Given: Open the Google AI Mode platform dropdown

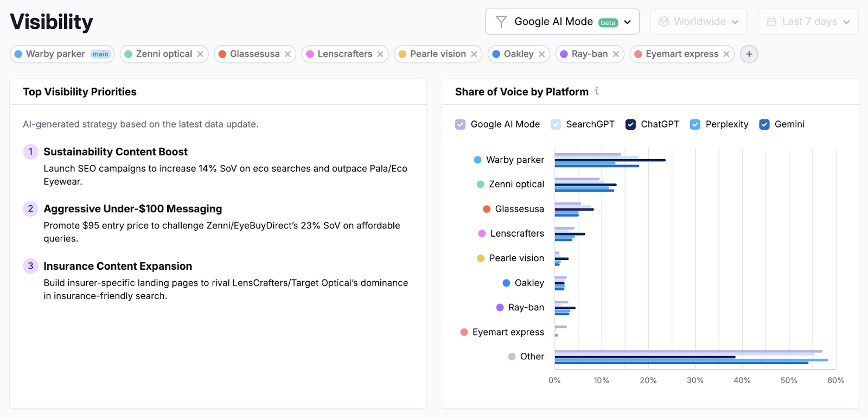Looking at the screenshot, I should pos(562,22).
